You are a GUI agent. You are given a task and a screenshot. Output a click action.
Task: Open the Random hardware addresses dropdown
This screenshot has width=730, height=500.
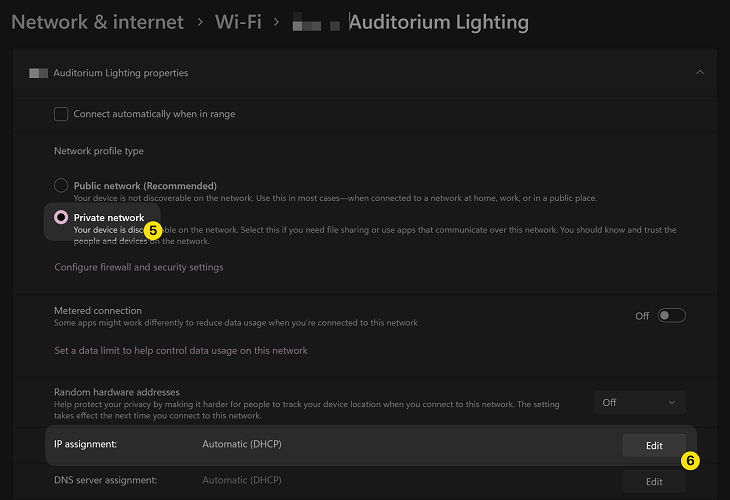point(639,402)
